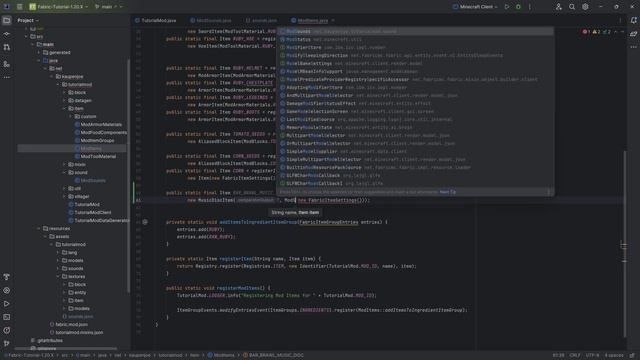The height and width of the screenshot is (360, 640).
Task: Open the Pull Requests tool window
Action: click(x=7, y=48)
